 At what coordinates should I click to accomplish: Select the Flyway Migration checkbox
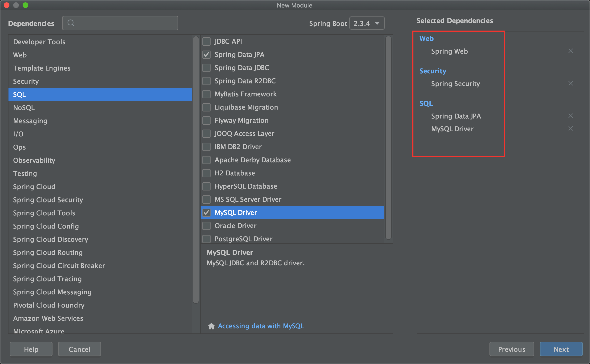(206, 120)
